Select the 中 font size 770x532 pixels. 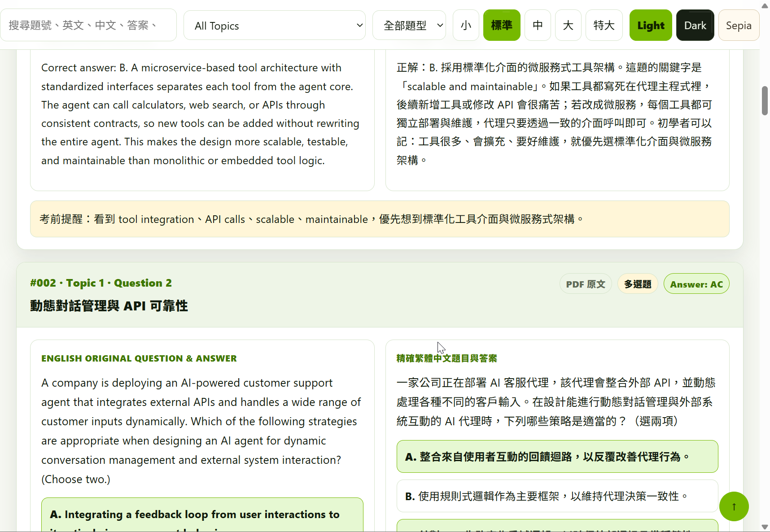(x=538, y=26)
